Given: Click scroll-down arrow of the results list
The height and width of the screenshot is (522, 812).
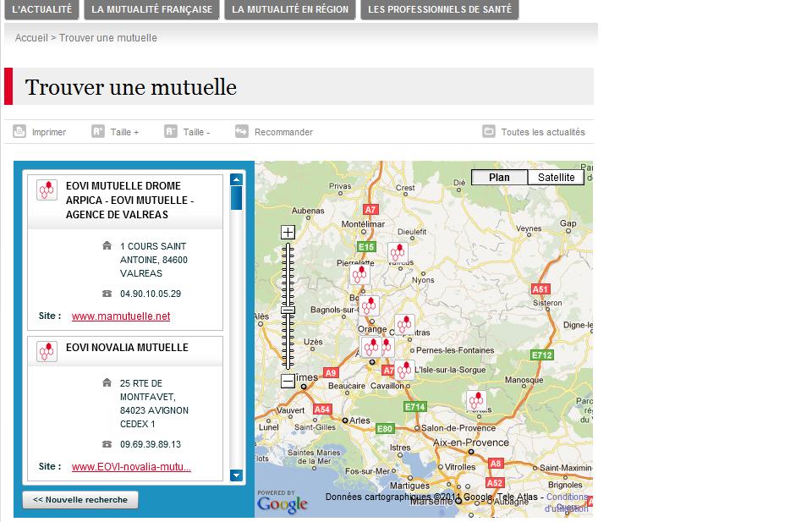Looking at the screenshot, I should click(236, 475).
